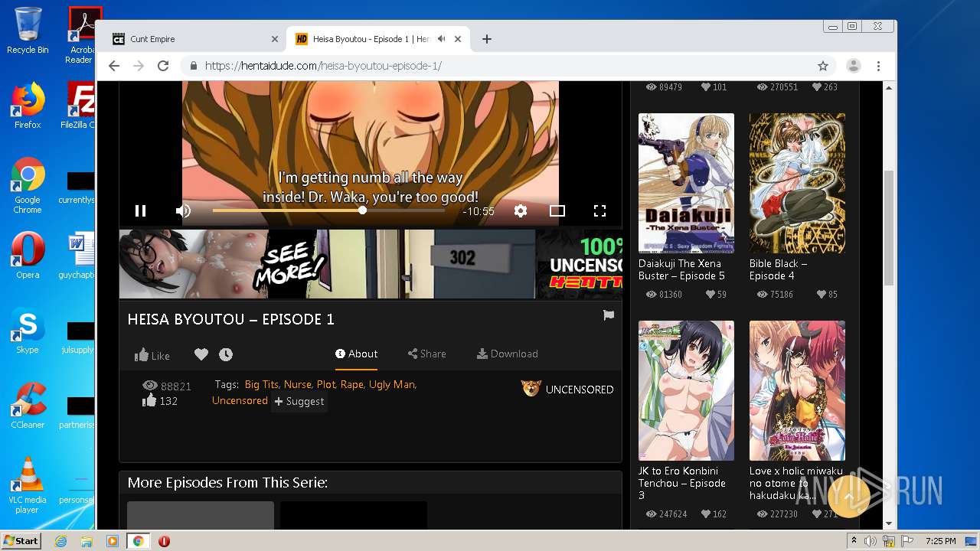Open the media player taskbar icon

(113, 541)
